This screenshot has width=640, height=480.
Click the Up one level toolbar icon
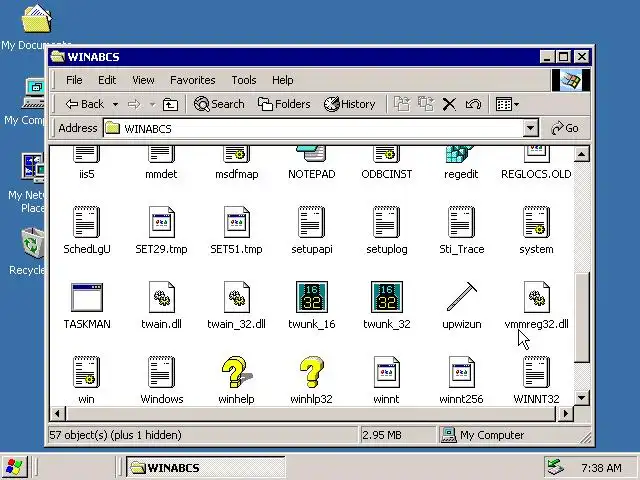click(171, 104)
